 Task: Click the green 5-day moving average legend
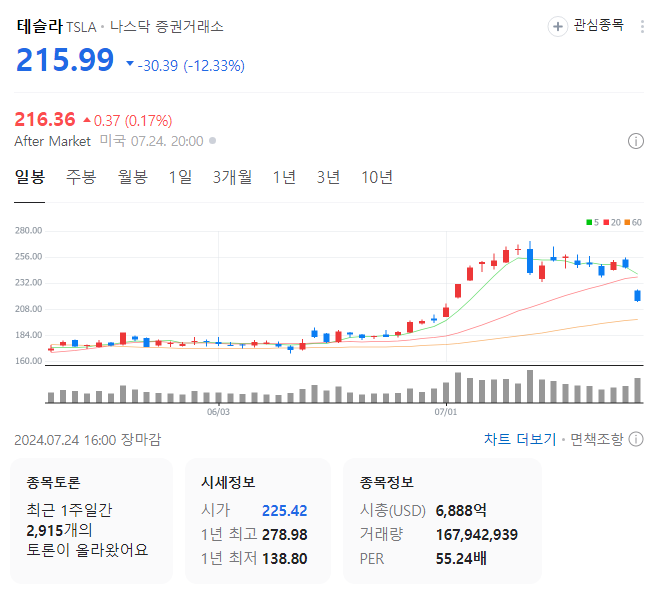pyautogui.click(x=592, y=222)
